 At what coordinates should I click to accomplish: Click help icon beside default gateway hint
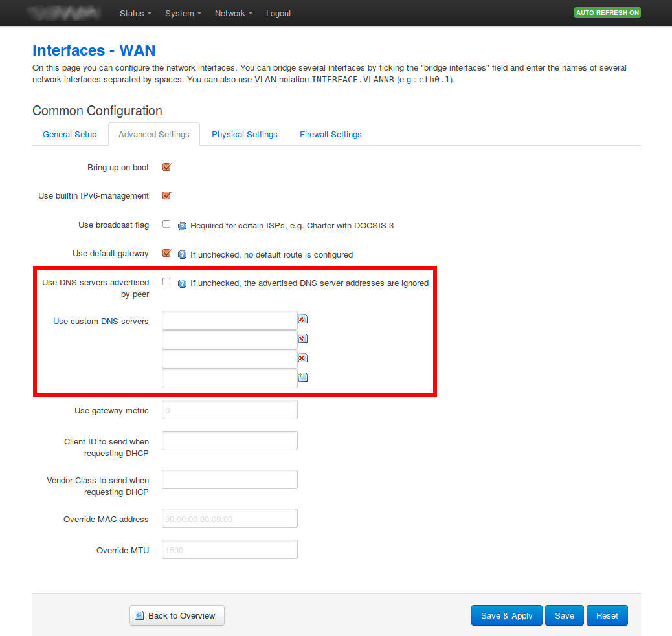[182, 254]
